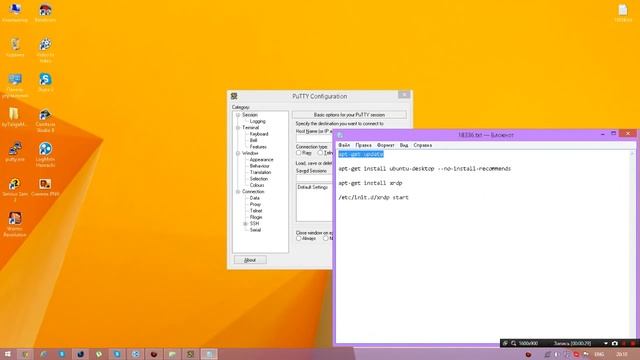
Task: Click the system tray clock
Action: point(622,354)
